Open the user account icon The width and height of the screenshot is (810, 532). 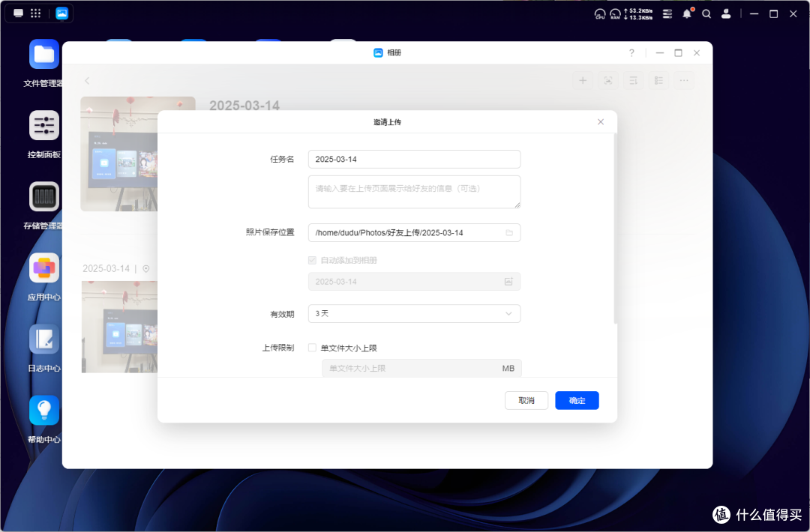[726, 14]
